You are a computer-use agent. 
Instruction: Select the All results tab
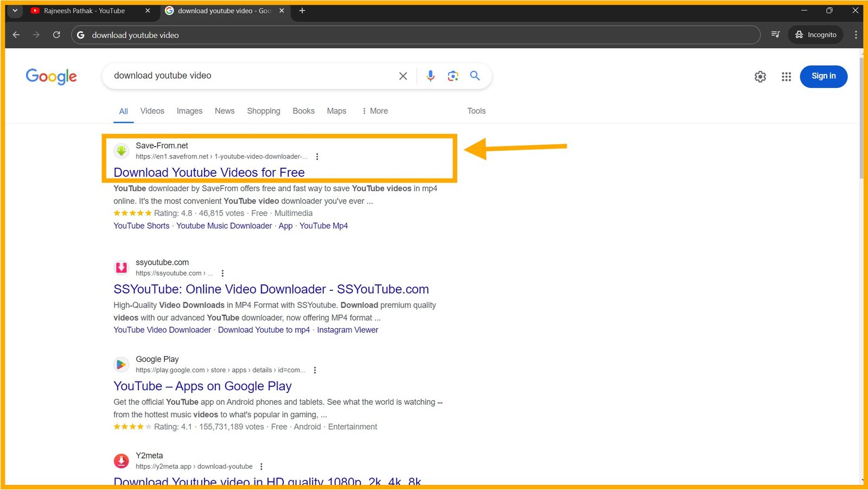(x=124, y=111)
